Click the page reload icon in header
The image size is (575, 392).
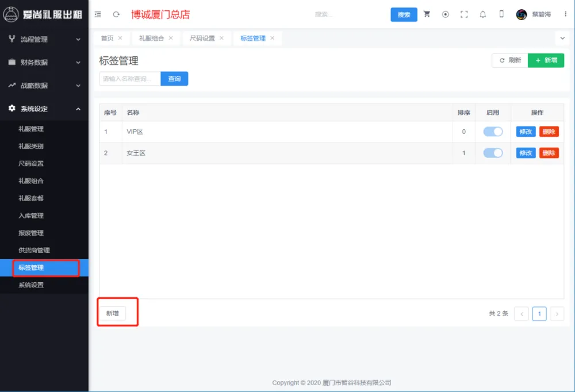click(116, 14)
